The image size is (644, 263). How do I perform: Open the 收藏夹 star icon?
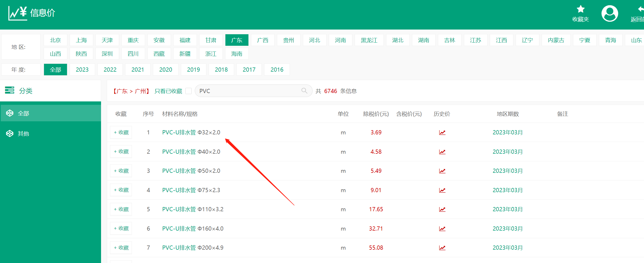click(x=580, y=9)
